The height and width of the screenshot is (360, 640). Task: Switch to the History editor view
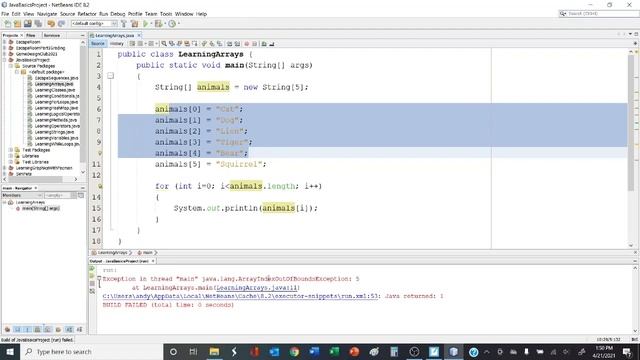click(x=116, y=44)
